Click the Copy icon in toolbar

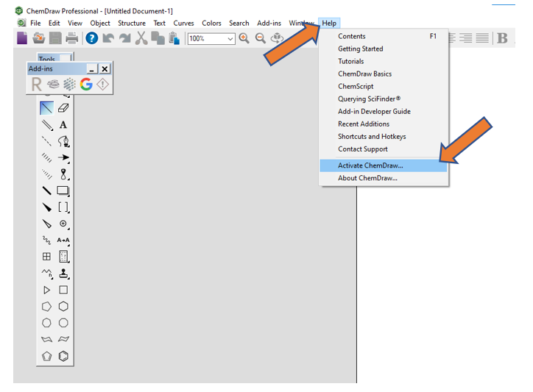pos(158,38)
